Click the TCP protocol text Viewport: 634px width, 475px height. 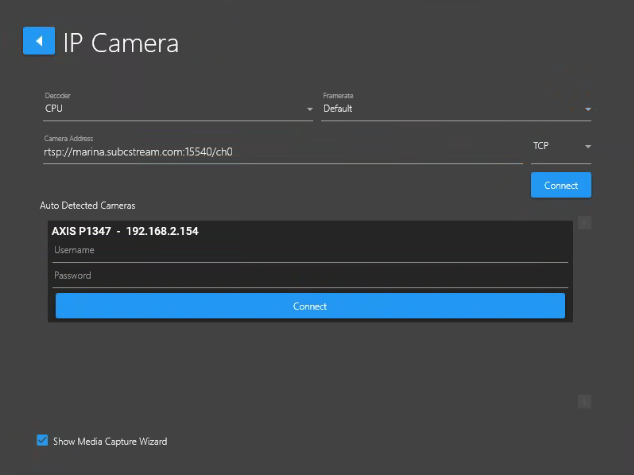(x=541, y=146)
